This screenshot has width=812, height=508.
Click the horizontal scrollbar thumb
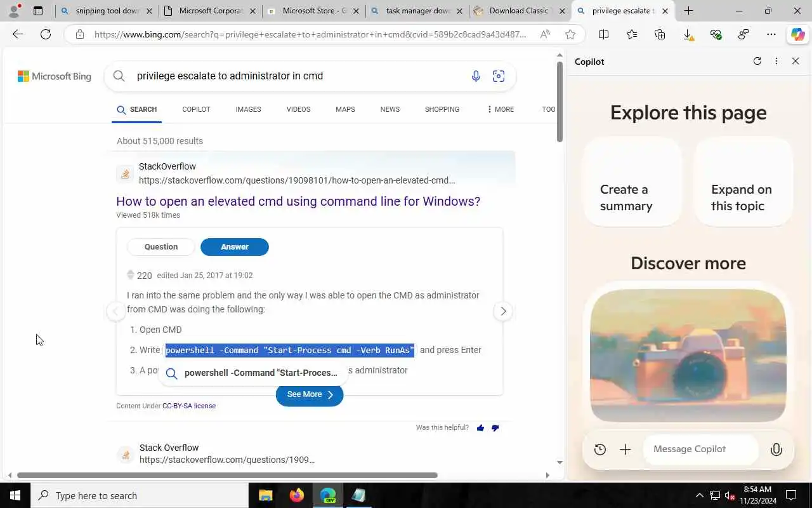tap(227, 475)
